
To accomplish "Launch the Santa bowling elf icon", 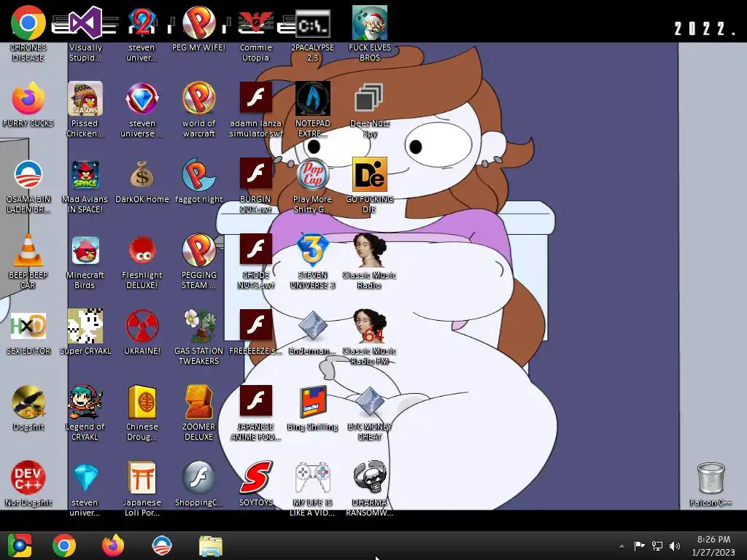I will coord(369,23).
